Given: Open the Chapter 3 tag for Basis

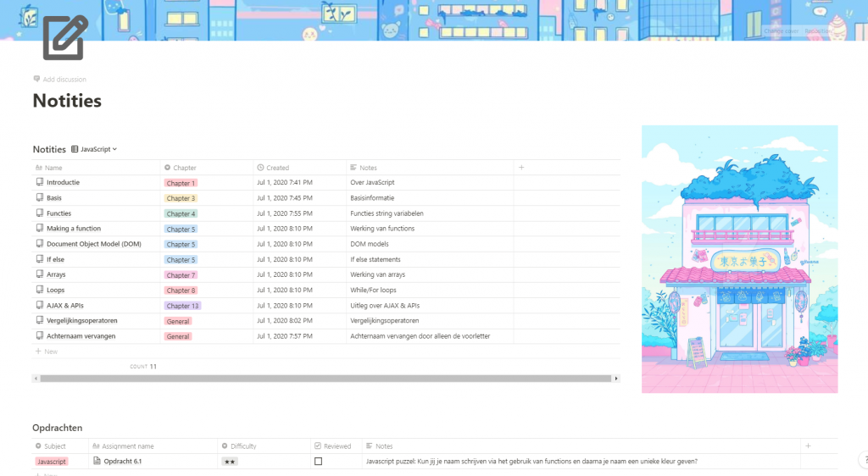Looking at the screenshot, I should (181, 198).
